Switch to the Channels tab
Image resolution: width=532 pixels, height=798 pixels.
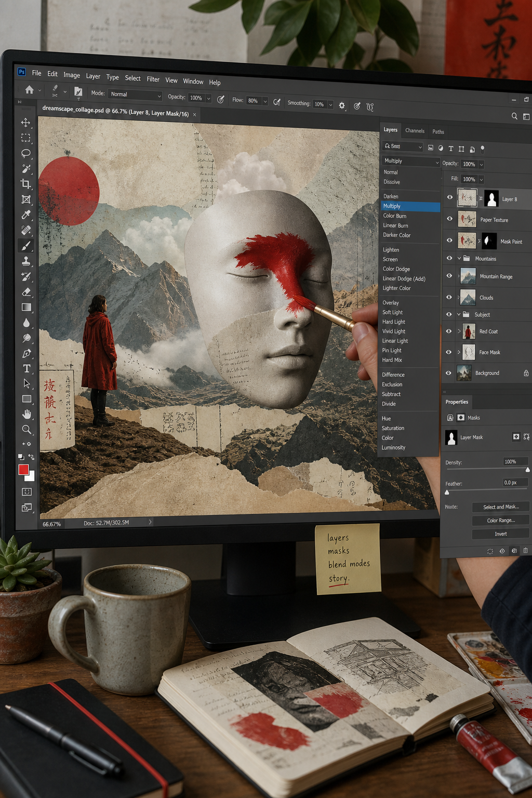pos(415,130)
